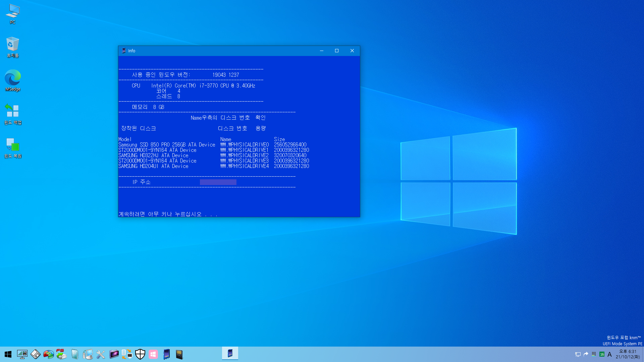644x362 pixels.
Task: Click the Info window title bar text
Action: pyautogui.click(x=131, y=51)
